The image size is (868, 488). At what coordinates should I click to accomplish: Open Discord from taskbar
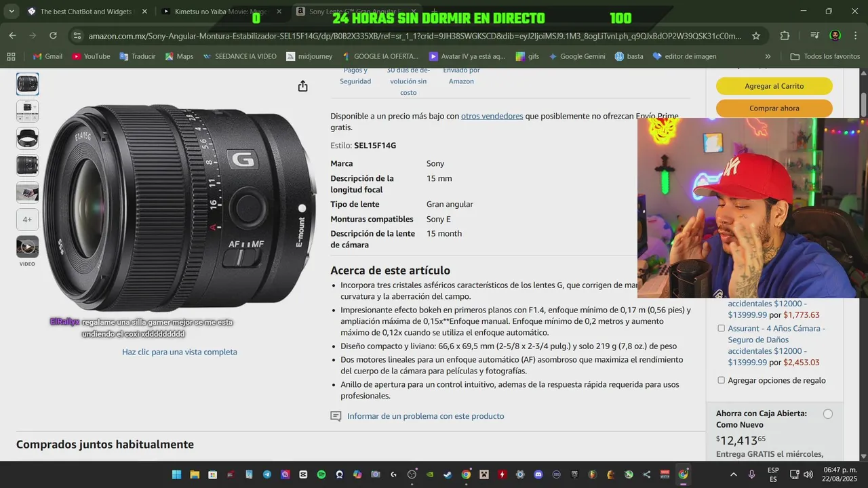(538, 474)
